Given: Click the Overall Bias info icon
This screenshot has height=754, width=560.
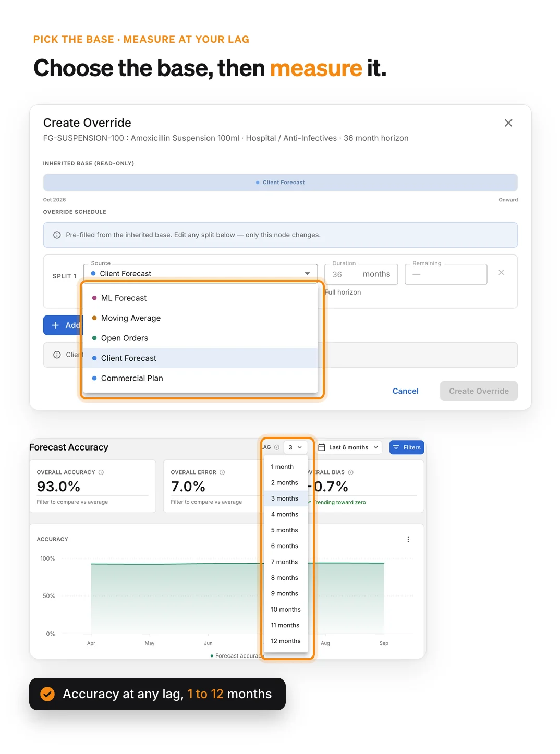Looking at the screenshot, I should point(351,472).
